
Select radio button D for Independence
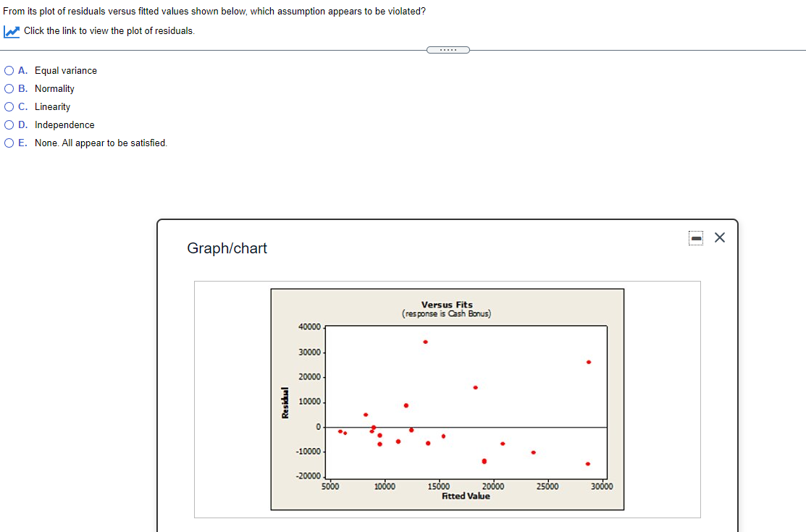coord(9,124)
